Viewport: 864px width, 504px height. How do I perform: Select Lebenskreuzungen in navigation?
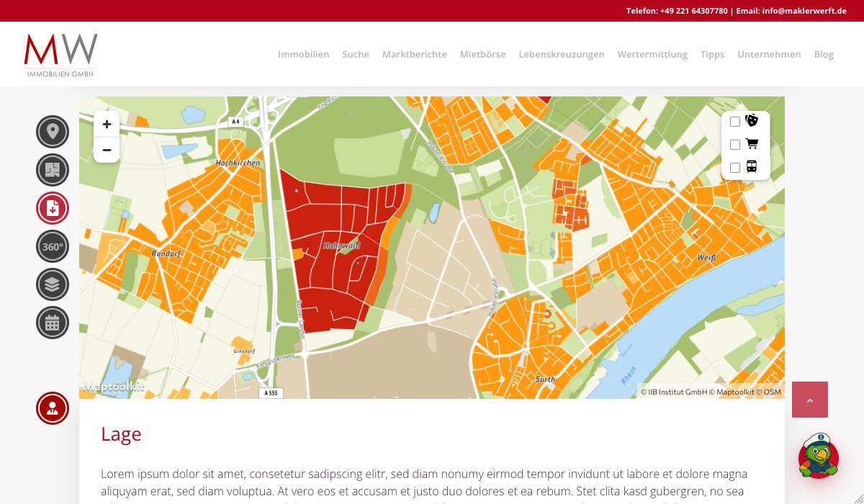coord(562,54)
